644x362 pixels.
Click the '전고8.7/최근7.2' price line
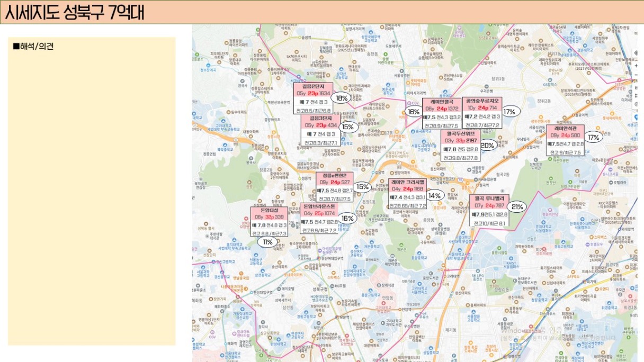[481, 125]
